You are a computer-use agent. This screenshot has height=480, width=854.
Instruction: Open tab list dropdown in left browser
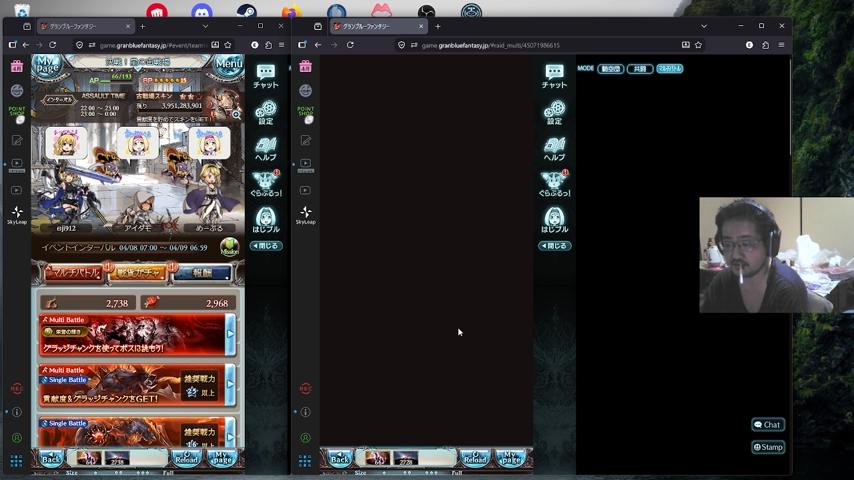point(205,26)
